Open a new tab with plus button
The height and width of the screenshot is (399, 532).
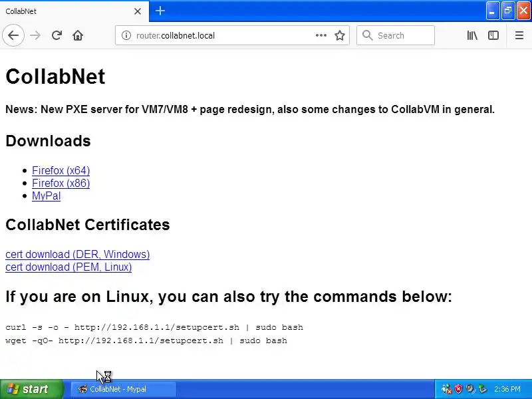pos(160,11)
